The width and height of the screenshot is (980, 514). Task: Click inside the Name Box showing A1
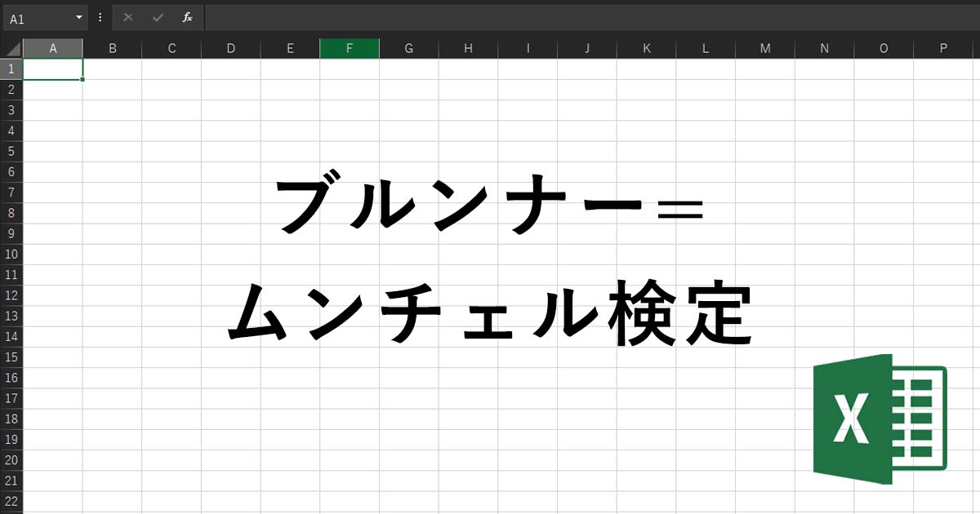click(37, 17)
